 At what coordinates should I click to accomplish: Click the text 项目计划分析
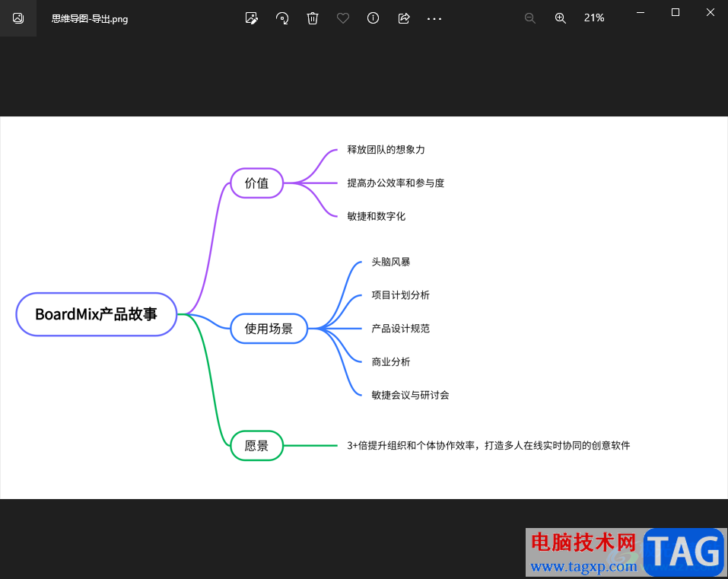pos(400,295)
